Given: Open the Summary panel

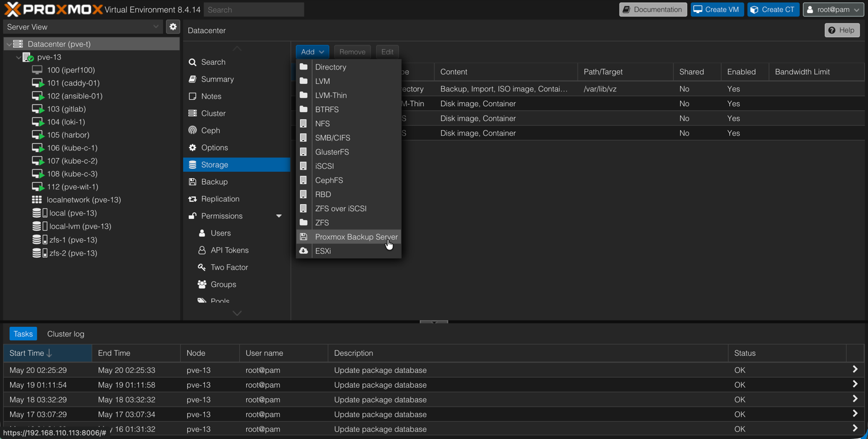Looking at the screenshot, I should (237, 79).
